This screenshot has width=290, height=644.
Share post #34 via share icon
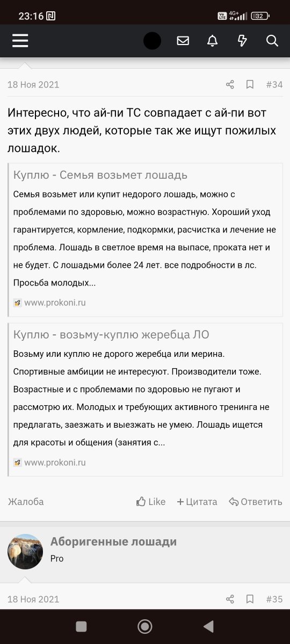coord(230,84)
